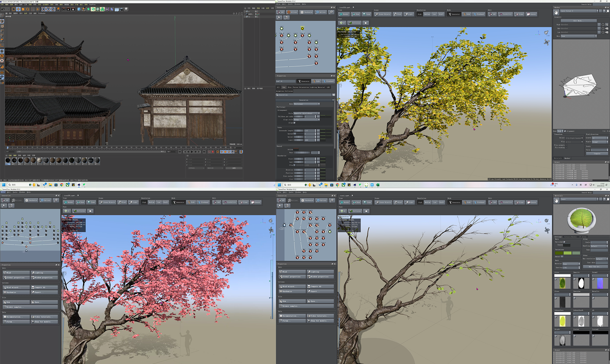The height and width of the screenshot is (364, 610).
Task: Switch to Freehand mode in tree1.spm window
Action: 479,202
